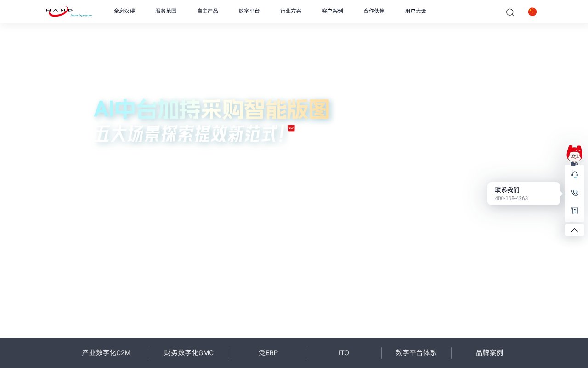The image size is (588, 368).
Task: Click the red mascot assistant avatar
Action: coord(575,154)
